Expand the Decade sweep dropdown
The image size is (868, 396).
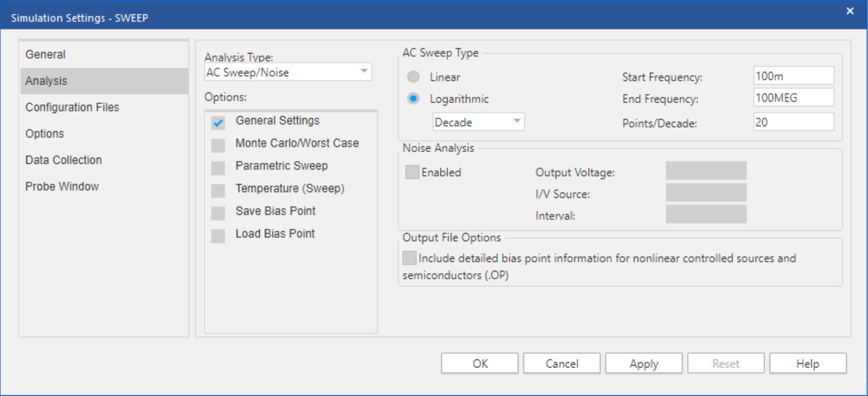pos(478,122)
